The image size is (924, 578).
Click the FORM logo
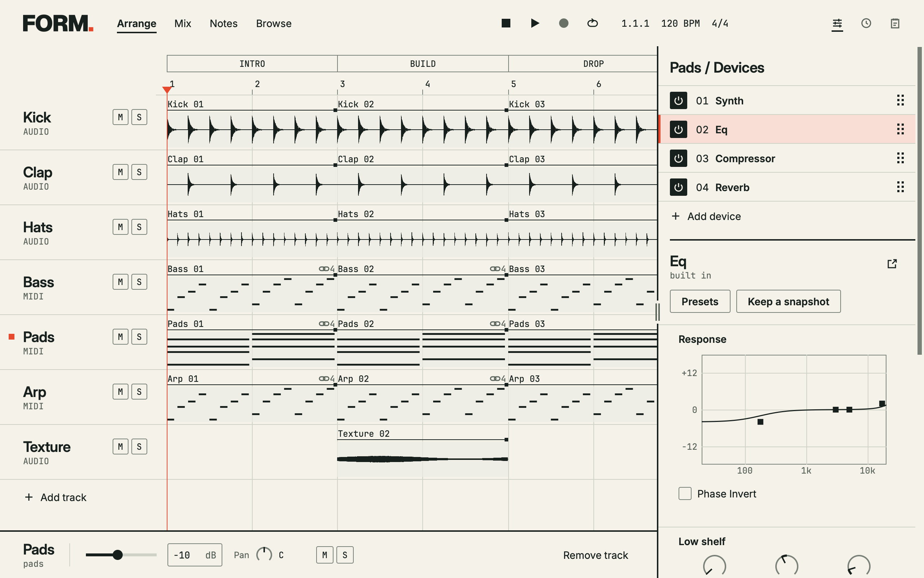[58, 23]
